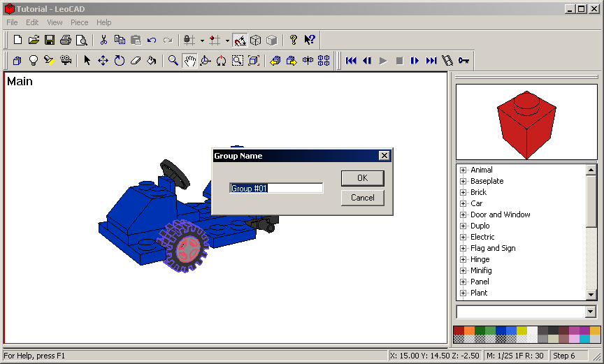Screen dimensions: 604x364
Task: Toggle the add keys button
Action: click(x=463, y=61)
